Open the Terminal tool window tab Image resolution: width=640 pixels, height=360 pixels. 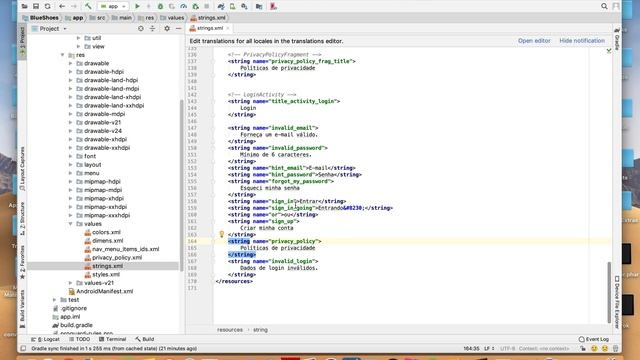coord(112,339)
